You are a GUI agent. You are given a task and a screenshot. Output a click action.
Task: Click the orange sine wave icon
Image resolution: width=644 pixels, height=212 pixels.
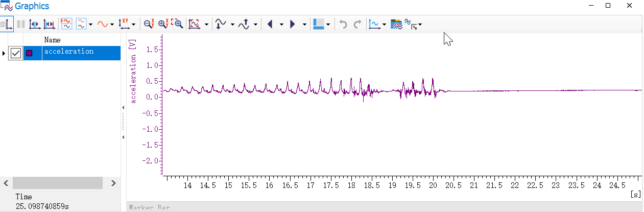coord(103,24)
